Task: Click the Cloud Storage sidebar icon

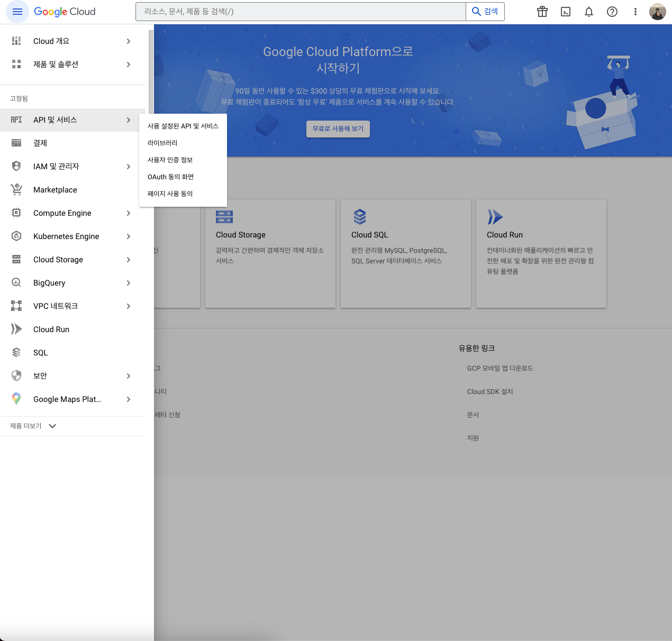Action: click(16, 259)
